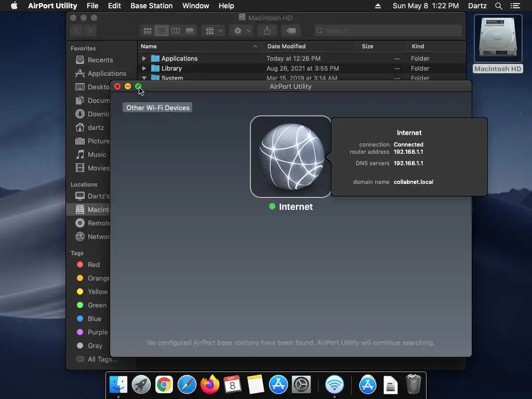This screenshot has height=399, width=532.
Task: Open Dartz user menu in menu bar
Action: 477,6
